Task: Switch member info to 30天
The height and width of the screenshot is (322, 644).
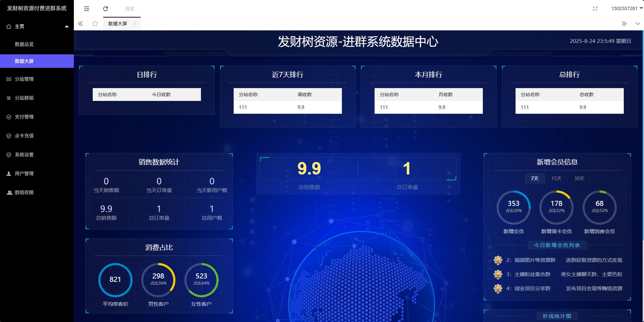Action: 579,179
